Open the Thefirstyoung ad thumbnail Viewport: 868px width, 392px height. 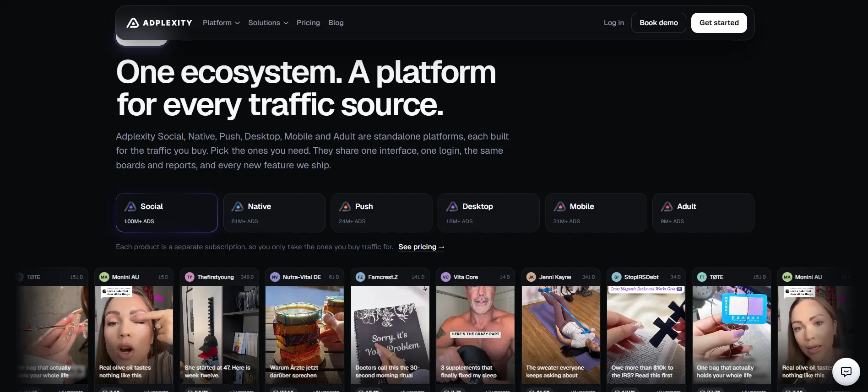click(219, 335)
